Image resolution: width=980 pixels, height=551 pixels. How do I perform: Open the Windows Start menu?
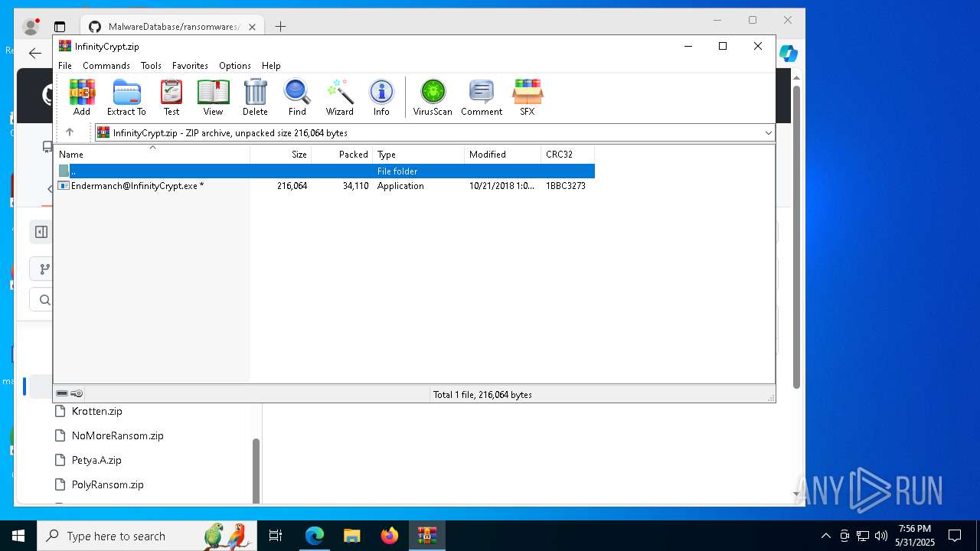[x=18, y=536]
